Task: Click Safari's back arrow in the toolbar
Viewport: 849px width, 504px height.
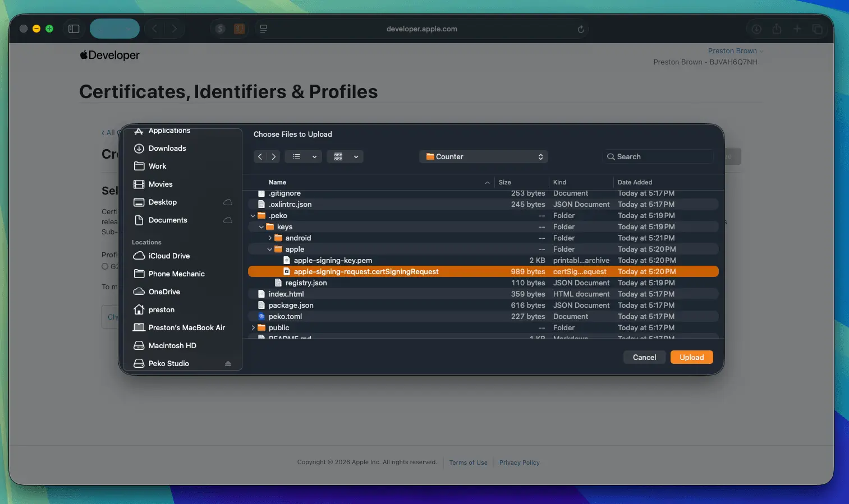Action: click(x=155, y=29)
